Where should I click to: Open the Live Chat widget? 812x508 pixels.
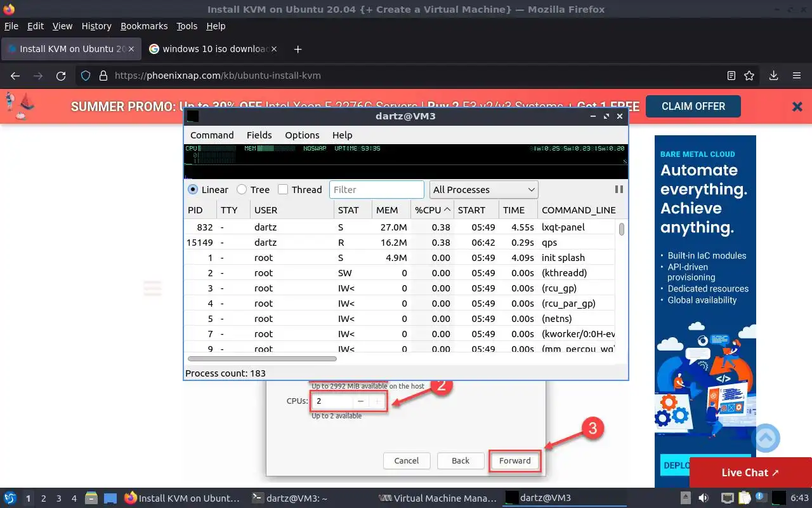[750, 472]
